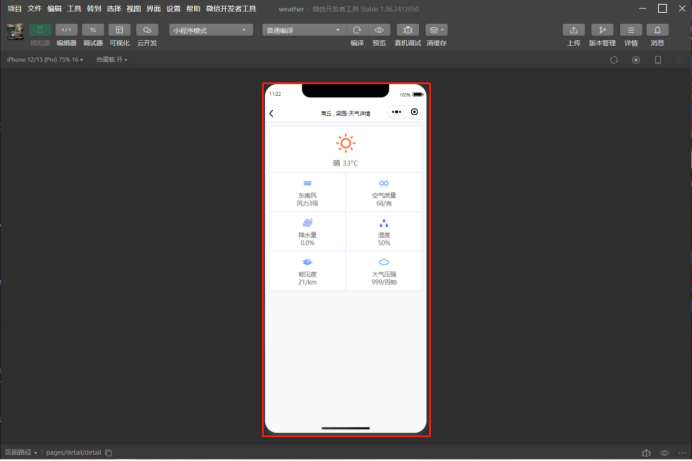Click the detach simulator window icon

pos(680,60)
